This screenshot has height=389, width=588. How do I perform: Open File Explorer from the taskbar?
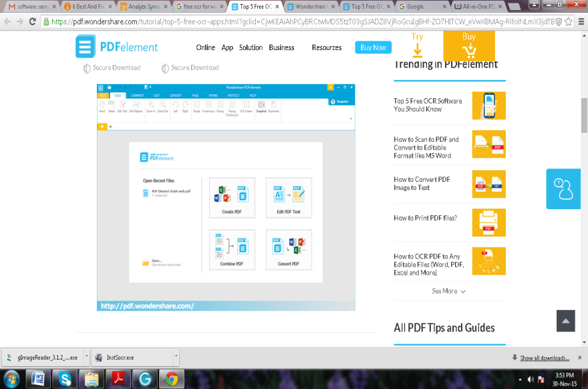[92, 379]
